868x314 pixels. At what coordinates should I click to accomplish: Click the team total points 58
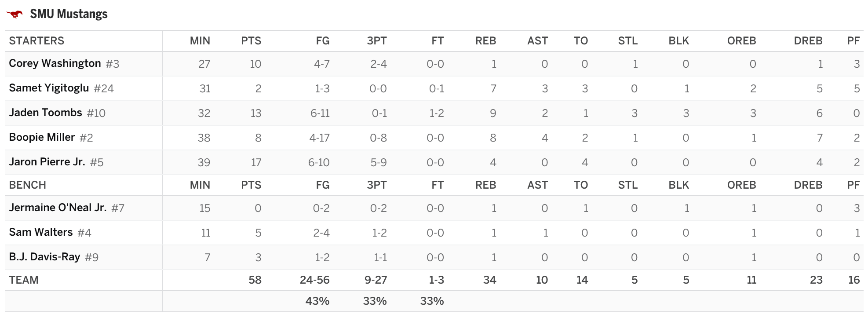pyautogui.click(x=255, y=280)
